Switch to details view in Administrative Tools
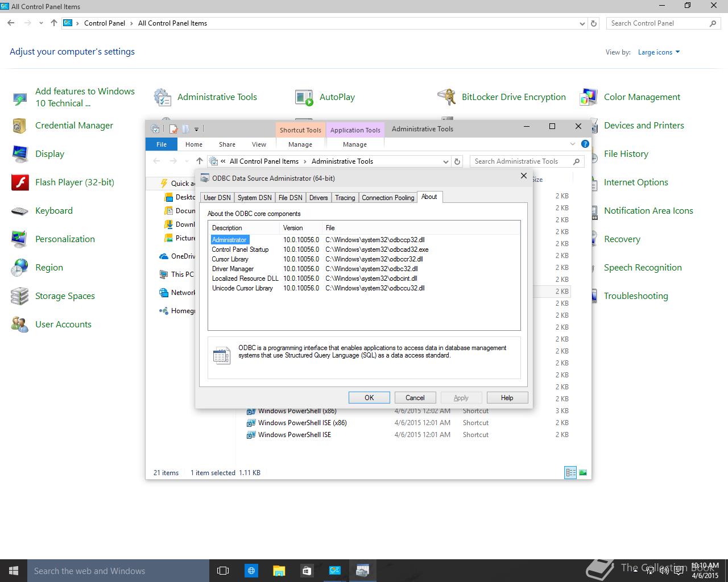The image size is (728, 582). click(x=570, y=472)
